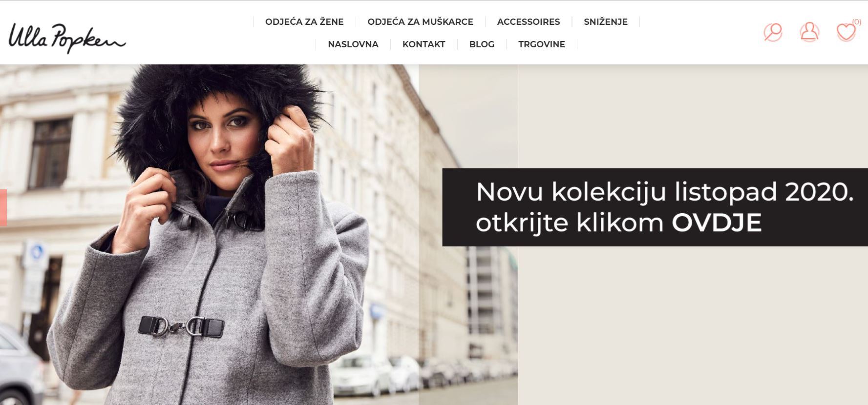
Task: Click the wishlist item count (0)
Action: tap(857, 21)
